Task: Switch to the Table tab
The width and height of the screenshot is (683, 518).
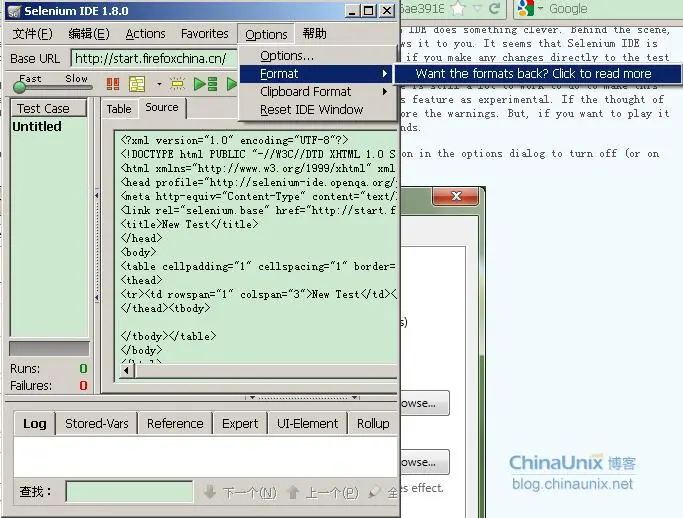Action: (x=119, y=109)
